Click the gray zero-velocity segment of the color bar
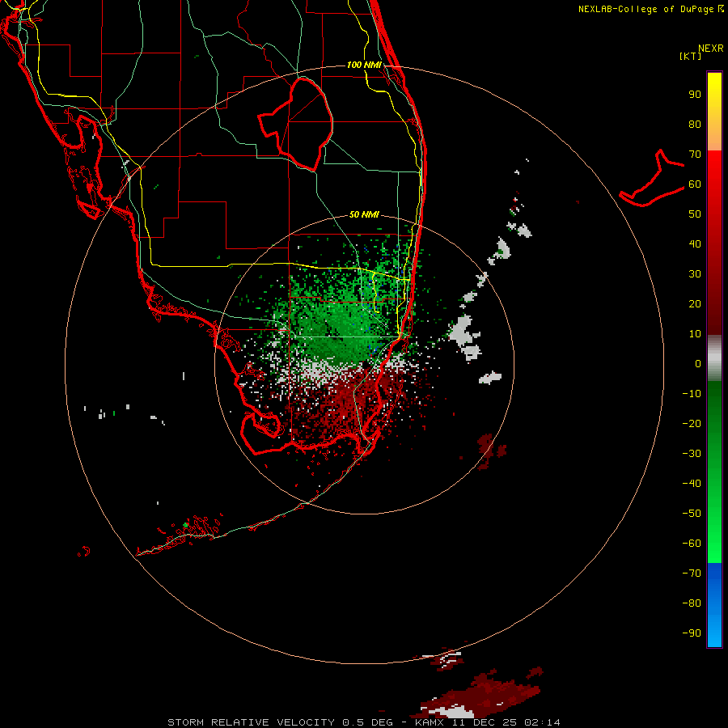The height and width of the screenshot is (728, 728). [x=714, y=358]
